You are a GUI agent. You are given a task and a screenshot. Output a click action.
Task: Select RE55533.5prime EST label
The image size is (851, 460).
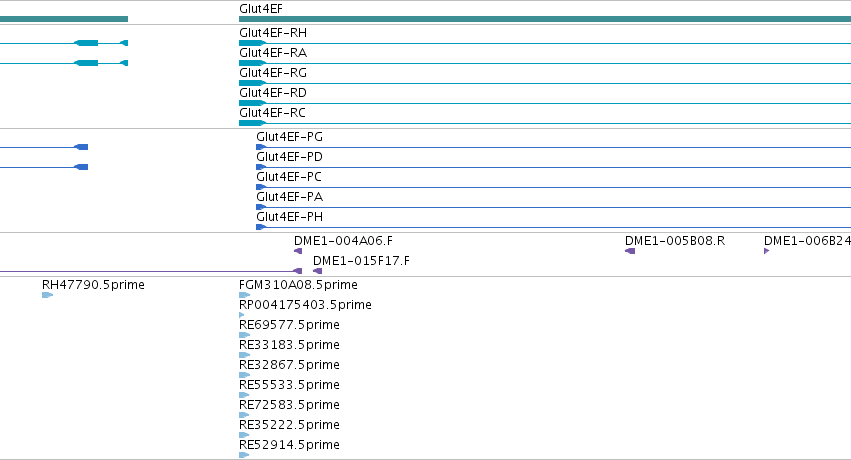point(289,385)
